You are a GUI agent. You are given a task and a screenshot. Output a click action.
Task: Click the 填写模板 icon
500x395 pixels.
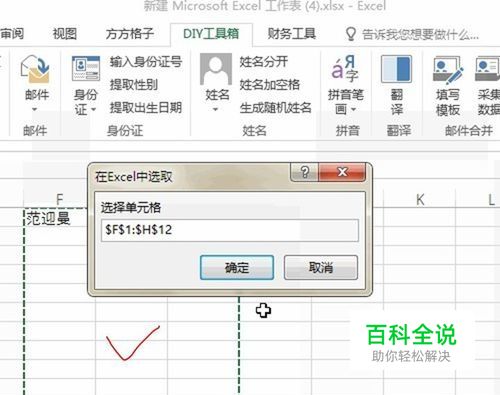(448, 70)
